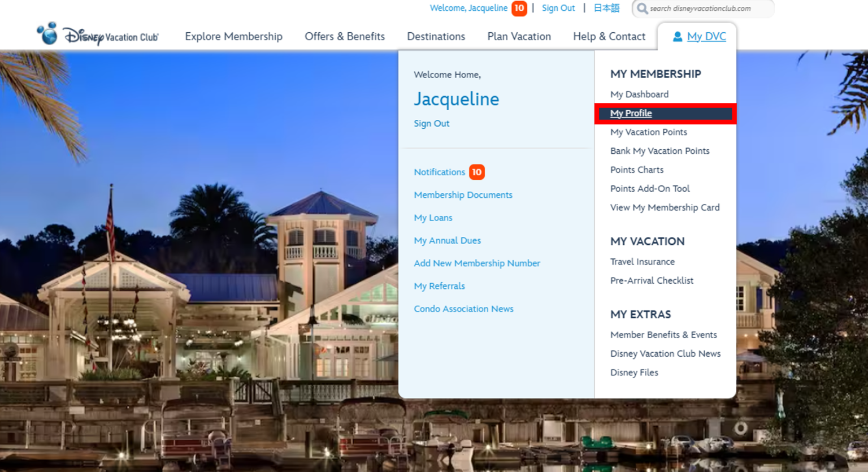Open the Points Charts page
Image resolution: width=868 pixels, height=472 pixels.
tap(636, 170)
